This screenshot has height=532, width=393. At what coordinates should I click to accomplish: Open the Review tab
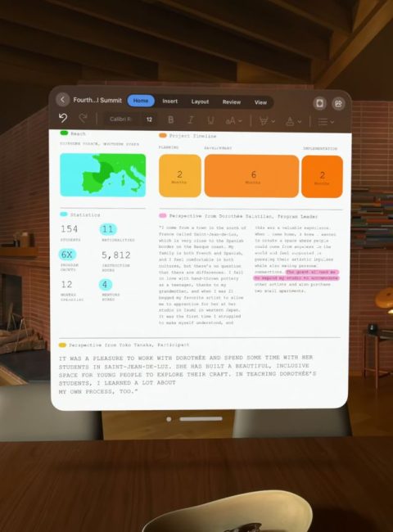click(x=232, y=101)
